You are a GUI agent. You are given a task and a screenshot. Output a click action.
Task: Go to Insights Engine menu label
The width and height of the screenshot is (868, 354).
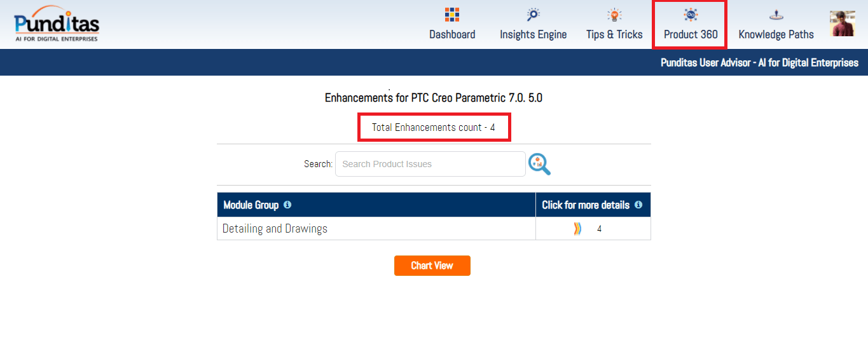pos(533,35)
